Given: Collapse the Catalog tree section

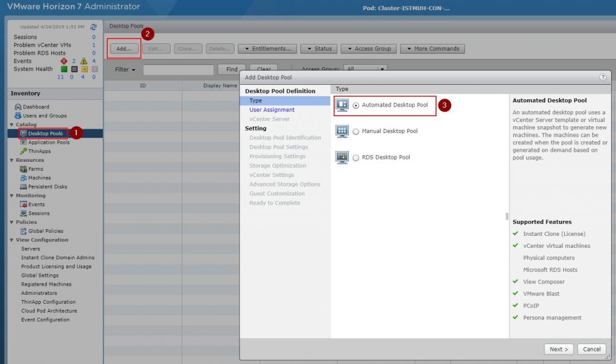Looking at the screenshot, I should [x=11, y=125].
